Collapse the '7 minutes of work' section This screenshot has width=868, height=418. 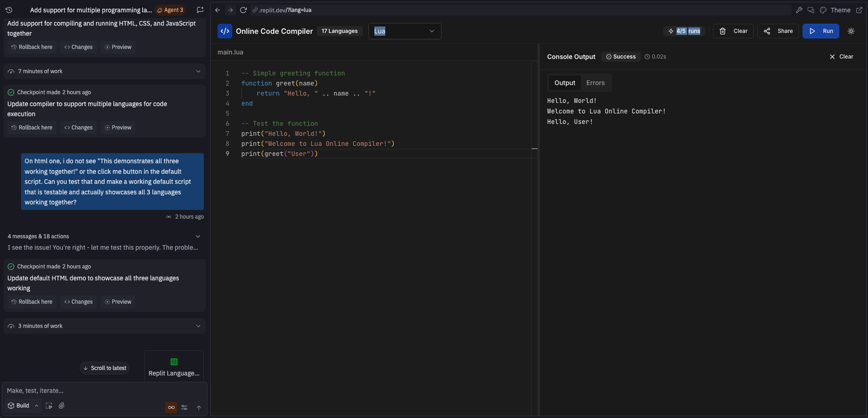tap(198, 71)
